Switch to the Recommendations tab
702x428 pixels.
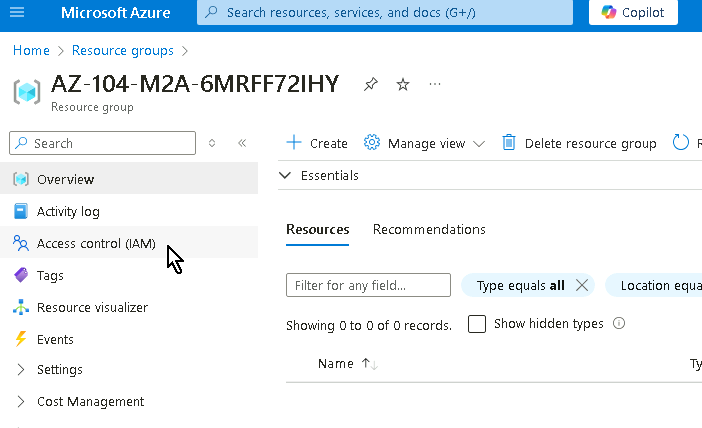coord(429,229)
